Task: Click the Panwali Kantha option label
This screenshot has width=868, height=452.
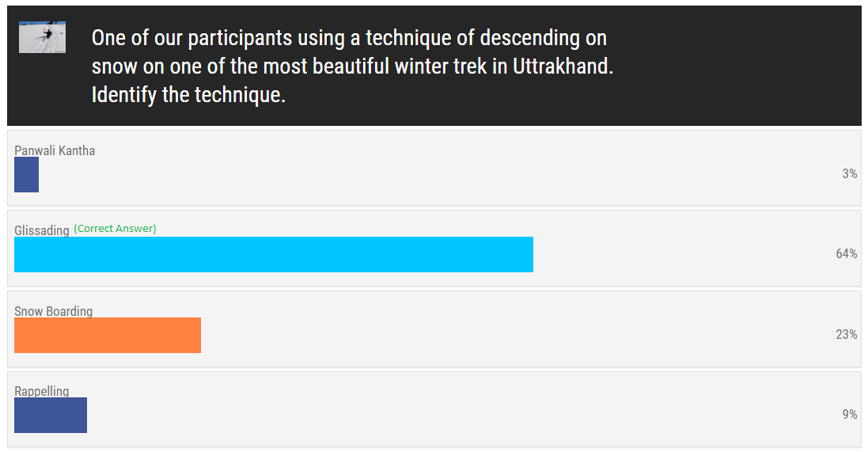Action: point(55,150)
